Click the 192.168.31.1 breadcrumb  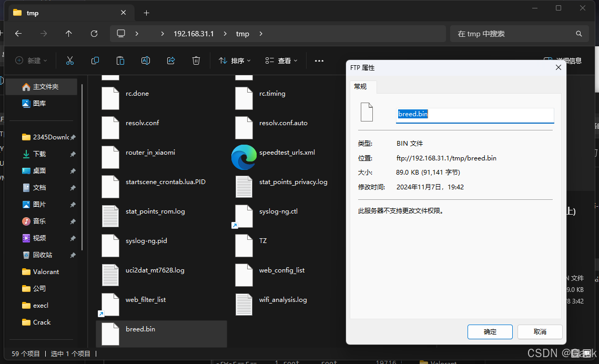pyautogui.click(x=194, y=34)
